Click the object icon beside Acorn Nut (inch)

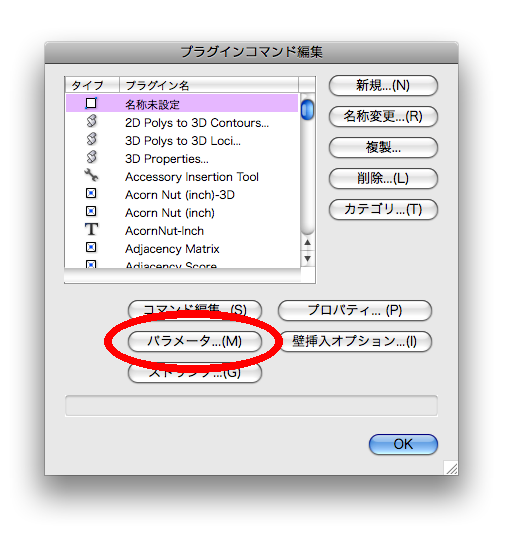coord(91,211)
